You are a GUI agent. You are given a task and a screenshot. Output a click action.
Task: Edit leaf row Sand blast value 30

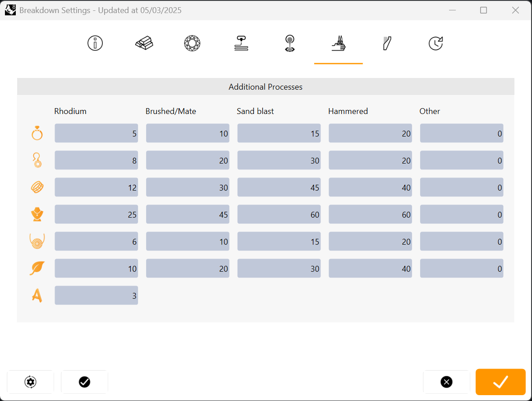(x=279, y=268)
